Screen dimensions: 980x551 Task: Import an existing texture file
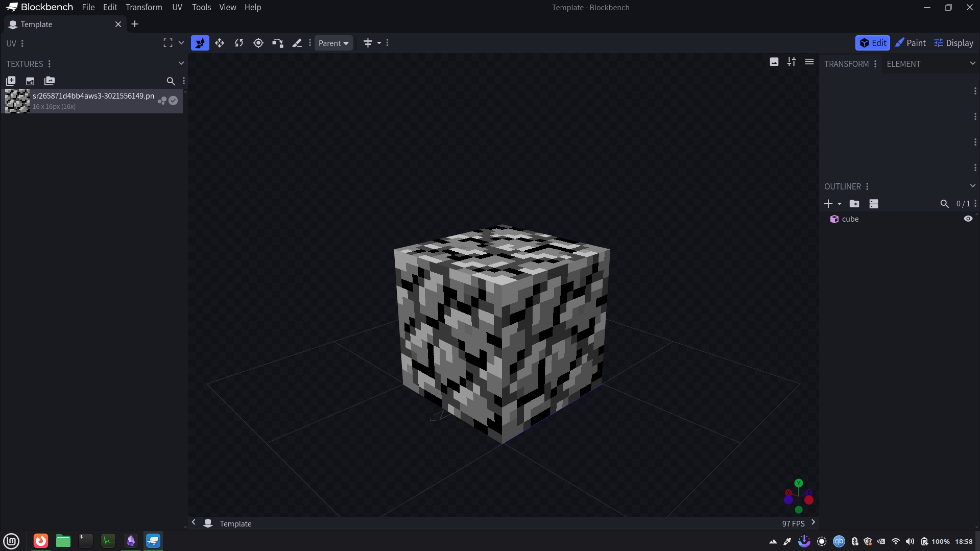[30, 81]
